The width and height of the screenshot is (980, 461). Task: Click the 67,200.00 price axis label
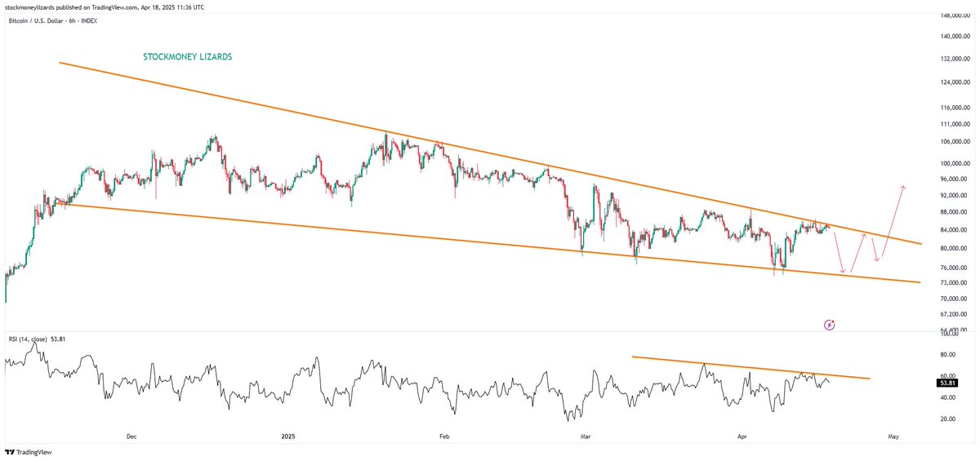[x=954, y=314]
